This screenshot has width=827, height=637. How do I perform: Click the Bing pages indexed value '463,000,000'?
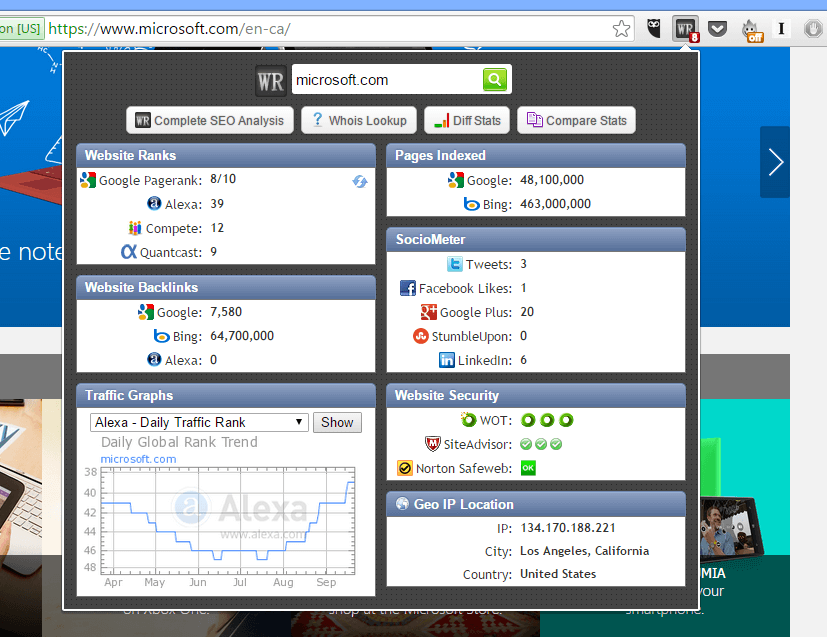pos(555,204)
